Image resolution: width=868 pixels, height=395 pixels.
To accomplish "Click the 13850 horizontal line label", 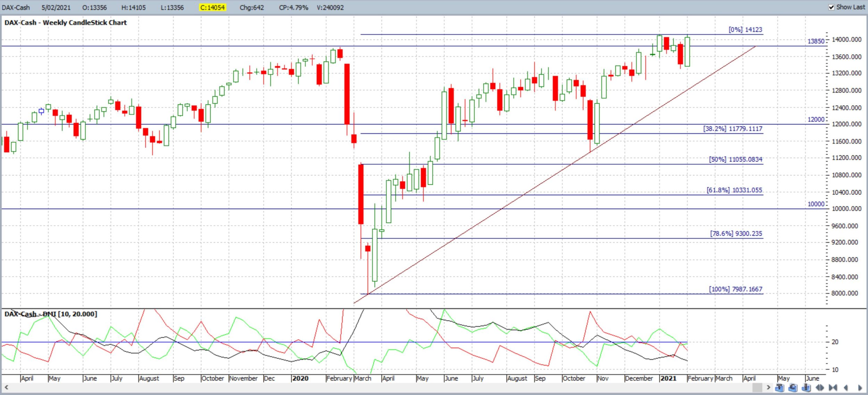I will coord(816,41).
